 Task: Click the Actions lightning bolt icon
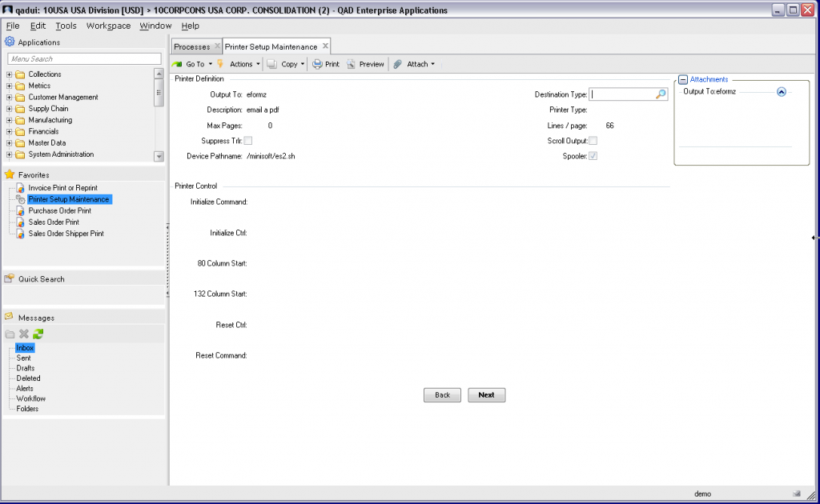click(222, 64)
